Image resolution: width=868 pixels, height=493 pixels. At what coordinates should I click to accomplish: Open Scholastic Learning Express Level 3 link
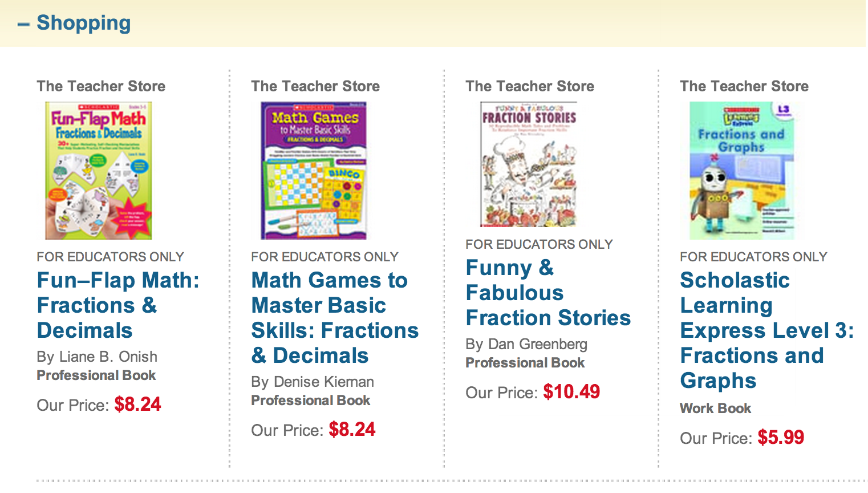[766, 330]
